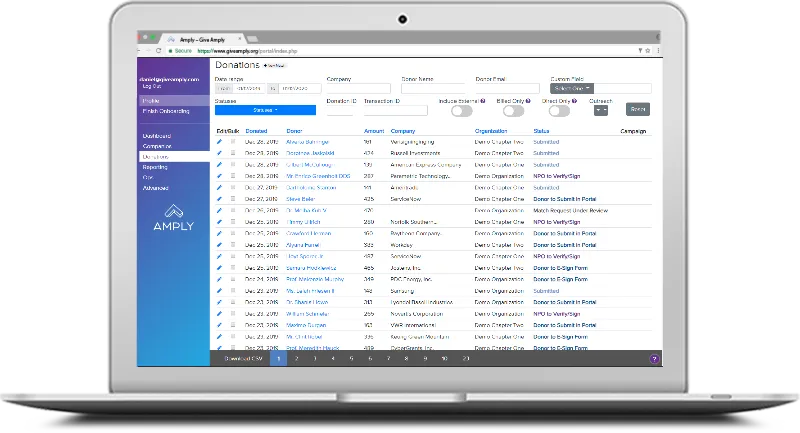The width and height of the screenshot is (800, 433).
Task: Click the Company filter input field
Action: pyautogui.click(x=358, y=88)
